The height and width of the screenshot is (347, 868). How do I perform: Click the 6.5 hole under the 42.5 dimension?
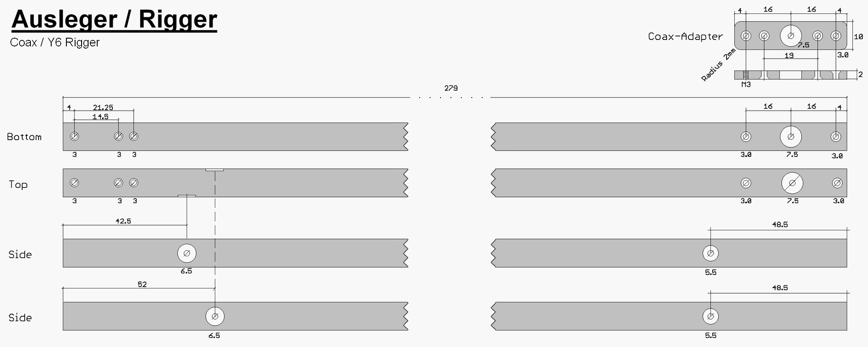187,253
